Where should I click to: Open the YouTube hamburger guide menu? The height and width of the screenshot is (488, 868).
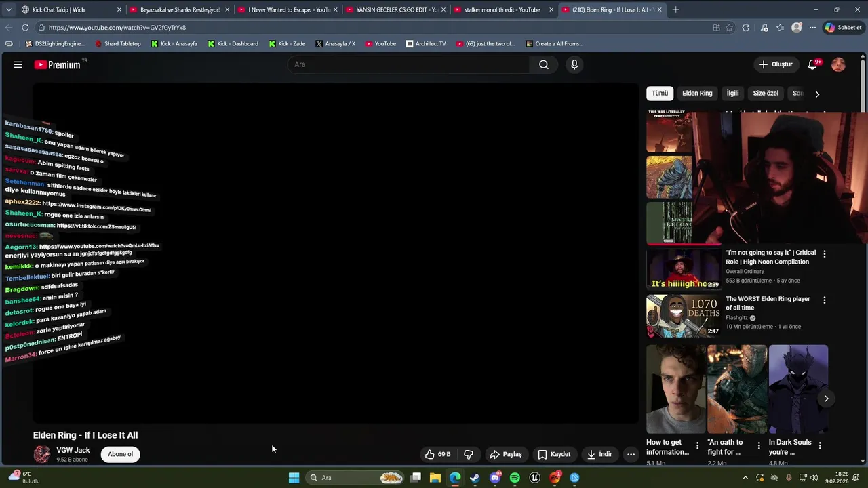[18, 64]
